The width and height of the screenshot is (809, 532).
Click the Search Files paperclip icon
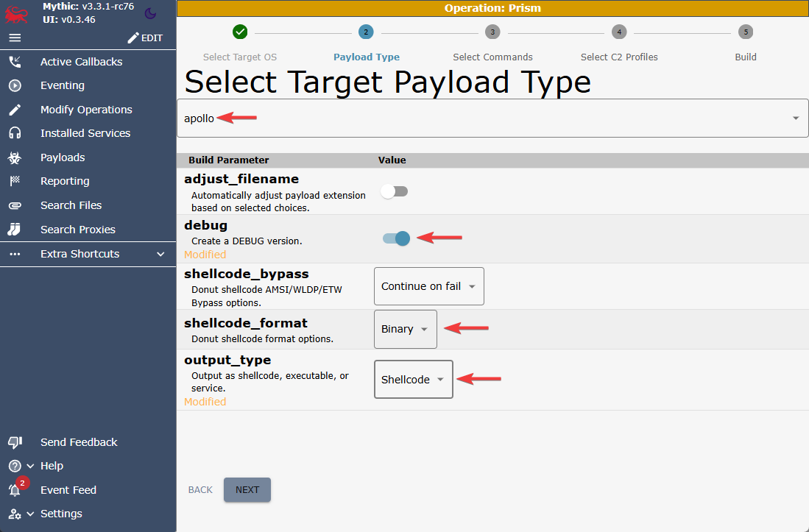click(x=15, y=206)
